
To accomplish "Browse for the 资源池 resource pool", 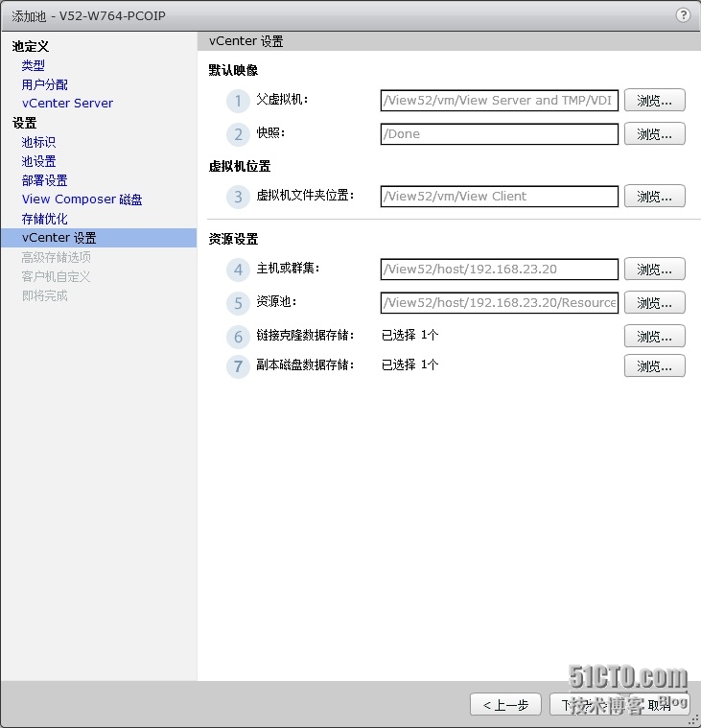I will click(x=655, y=303).
